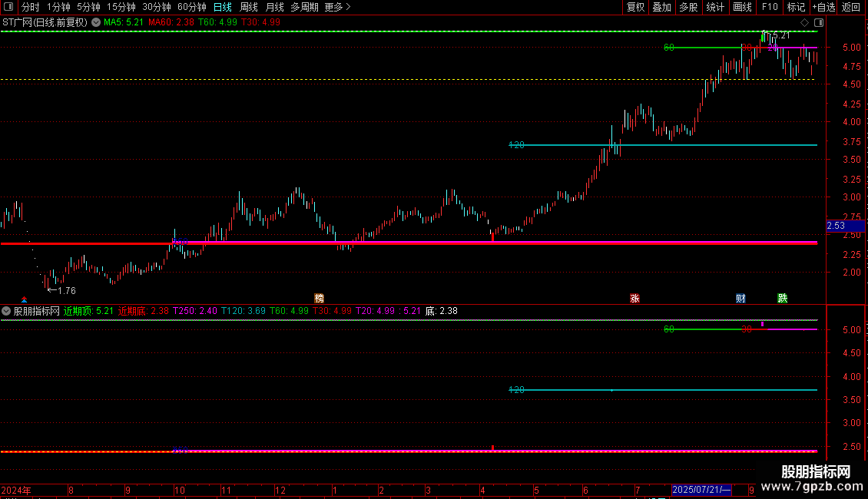The image size is (868, 499).
Task: Select the 周线 weekly chart tab
Action: point(249,7)
